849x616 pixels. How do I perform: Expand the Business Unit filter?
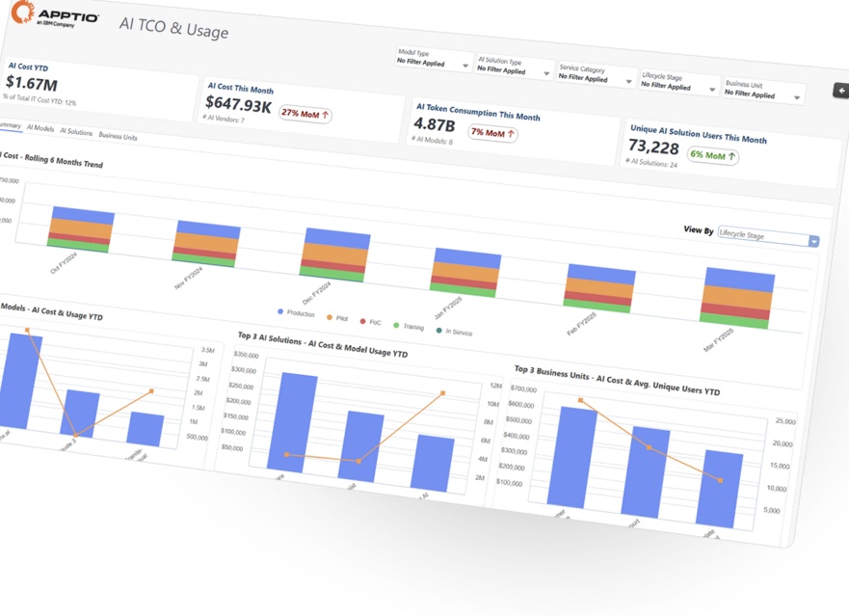click(x=762, y=90)
